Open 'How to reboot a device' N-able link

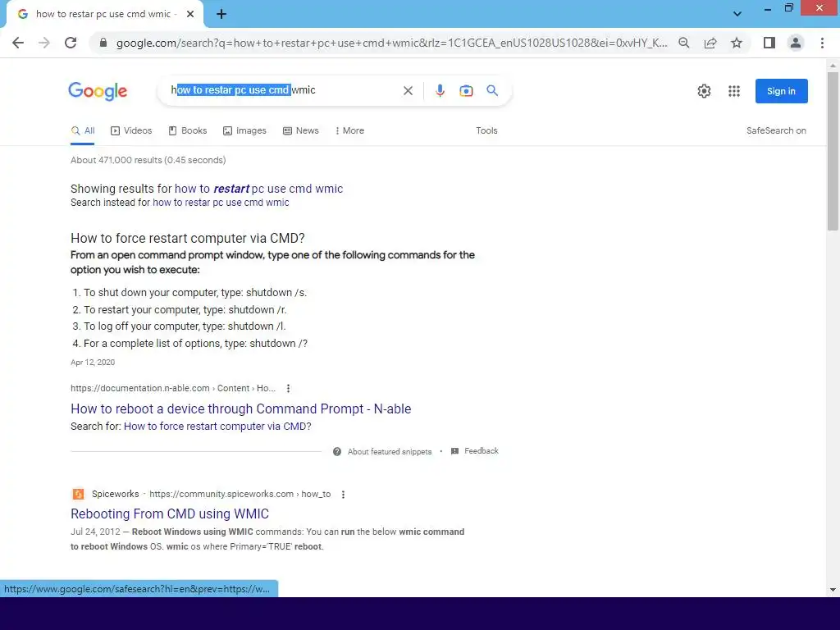click(x=241, y=409)
